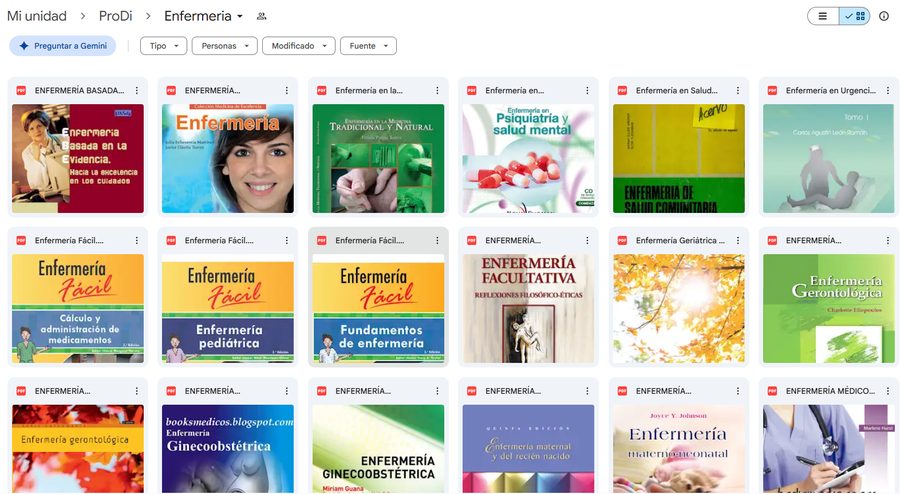Viewport: 900px width, 494px height.
Task: Open more actions on Enfermería Gerontológica green card
Action: tap(888, 241)
